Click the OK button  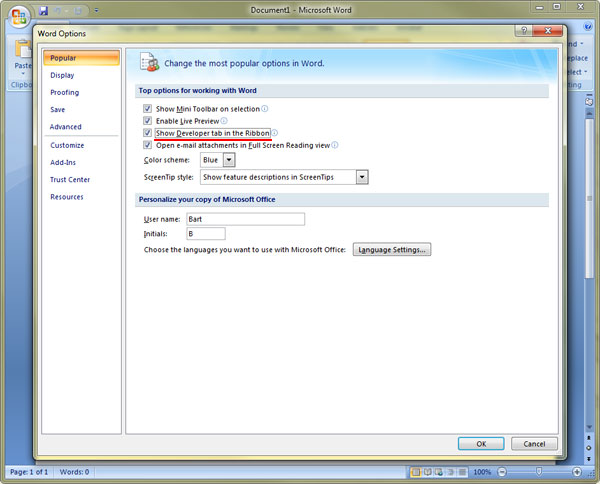(481, 444)
